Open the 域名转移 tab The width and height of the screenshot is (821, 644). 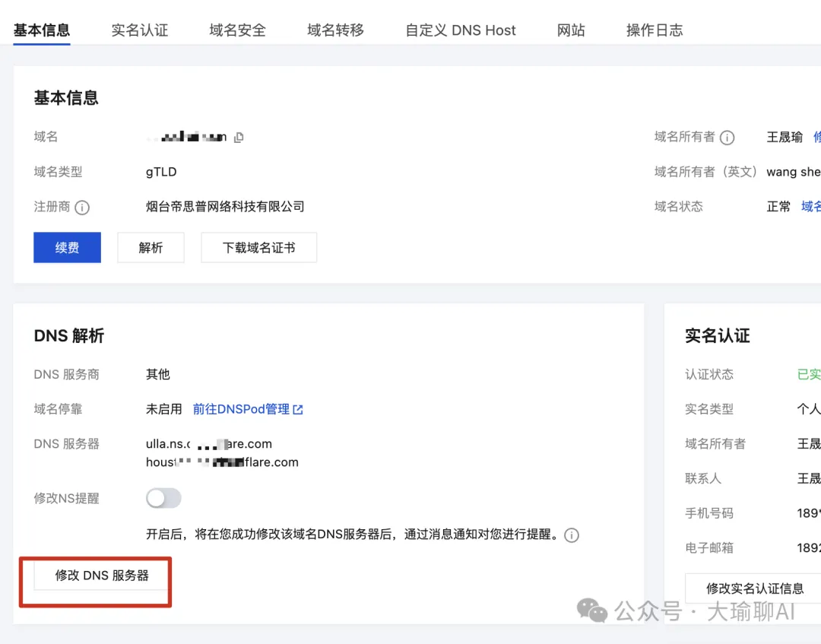[336, 30]
